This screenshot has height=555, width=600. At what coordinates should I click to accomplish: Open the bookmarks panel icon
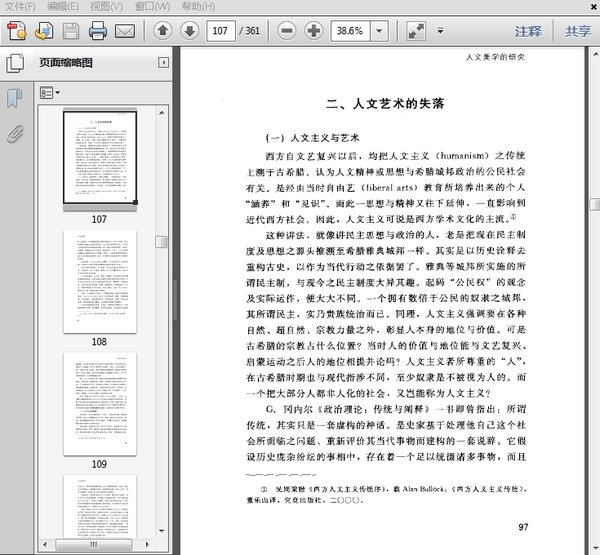[15, 99]
